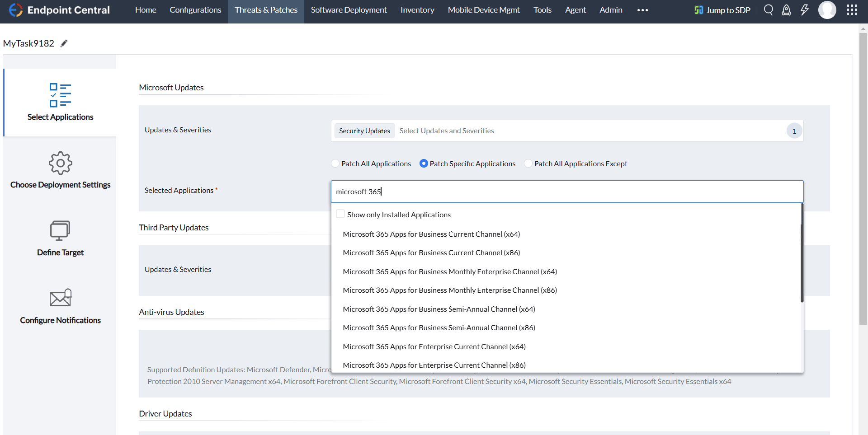Open the Inventory menu
Viewport: 868px width, 435px height.
(417, 10)
